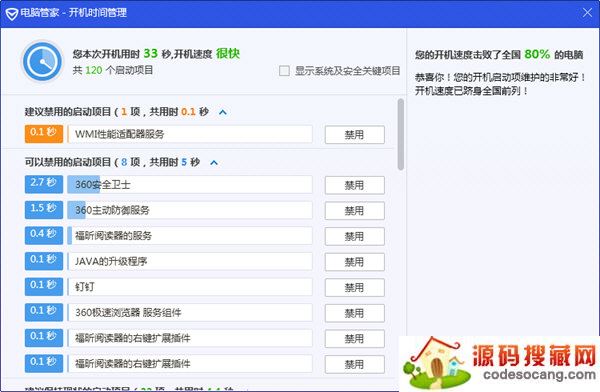This screenshot has width=600, height=392.
Task: Click the 1.5 秒 time badge
Action: click(44, 210)
